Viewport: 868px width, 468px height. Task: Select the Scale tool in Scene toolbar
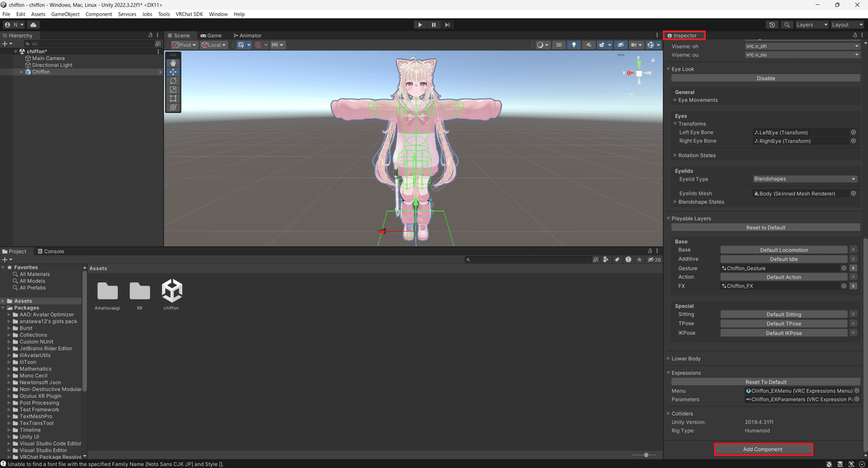tap(173, 90)
